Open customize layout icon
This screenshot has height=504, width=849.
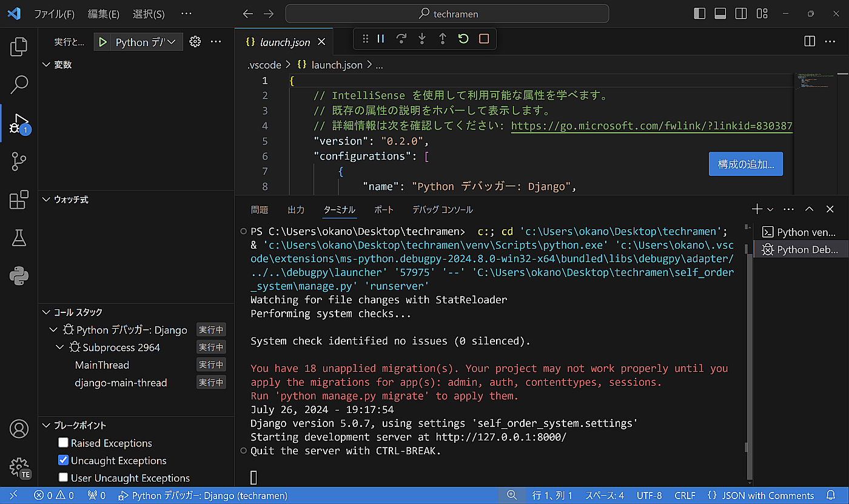[x=762, y=13]
